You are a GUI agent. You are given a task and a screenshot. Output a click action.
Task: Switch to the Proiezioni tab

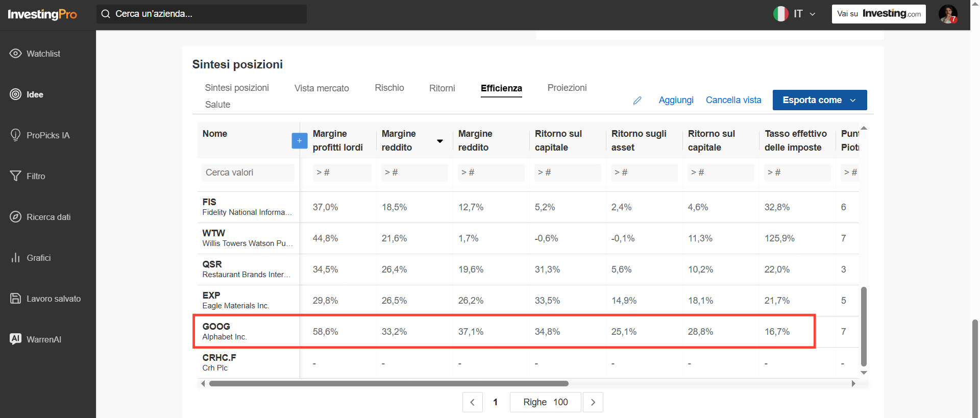[x=567, y=88]
